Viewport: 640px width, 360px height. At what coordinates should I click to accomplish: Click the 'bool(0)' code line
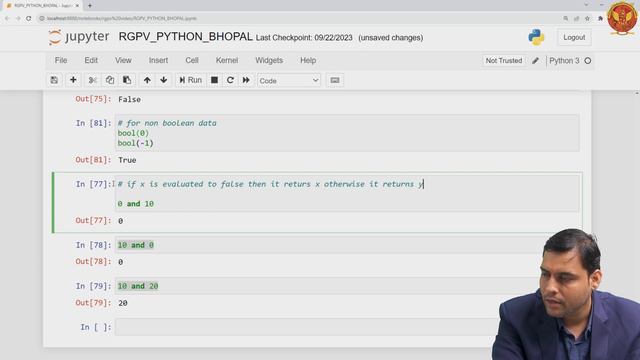pyautogui.click(x=133, y=133)
